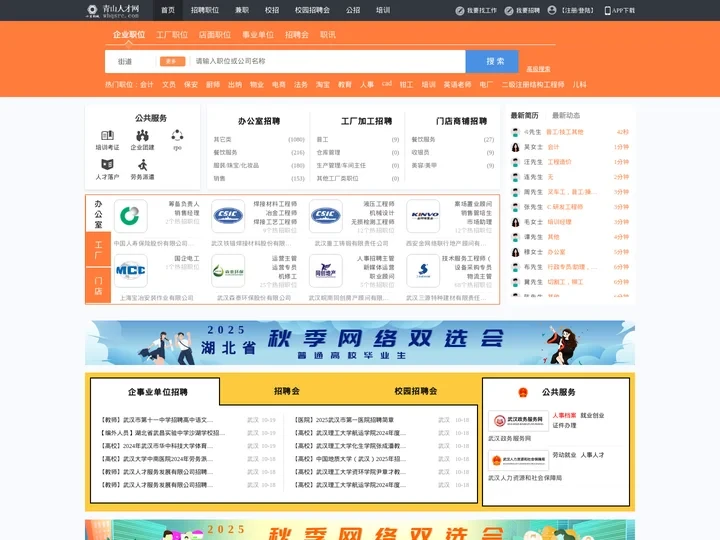The height and width of the screenshot is (540, 720).
Task: Click the 武汉人力资源和社会保障局 logo image
Action: pos(518,460)
